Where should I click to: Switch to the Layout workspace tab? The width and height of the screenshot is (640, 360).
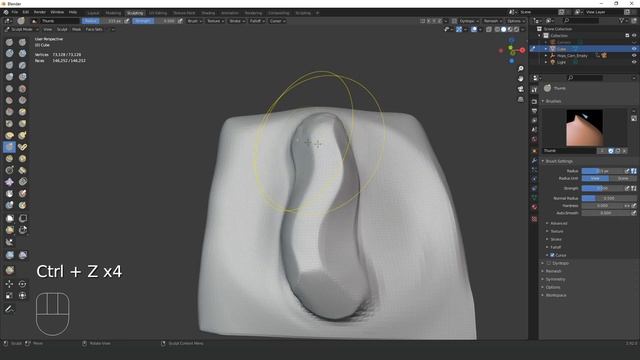tap(93, 13)
